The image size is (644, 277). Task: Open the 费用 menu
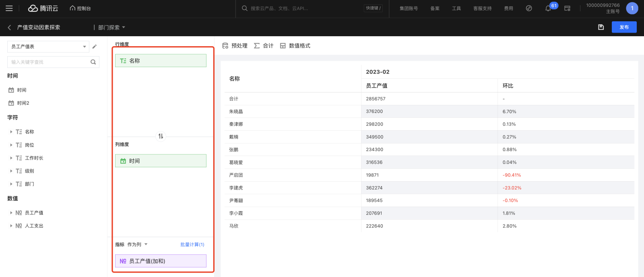tap(508, 8)
